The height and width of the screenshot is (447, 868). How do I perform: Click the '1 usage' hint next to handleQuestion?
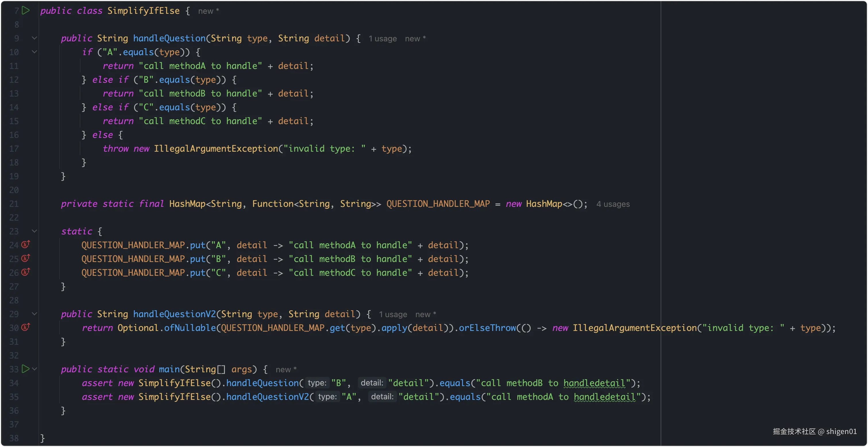(383, 39)
